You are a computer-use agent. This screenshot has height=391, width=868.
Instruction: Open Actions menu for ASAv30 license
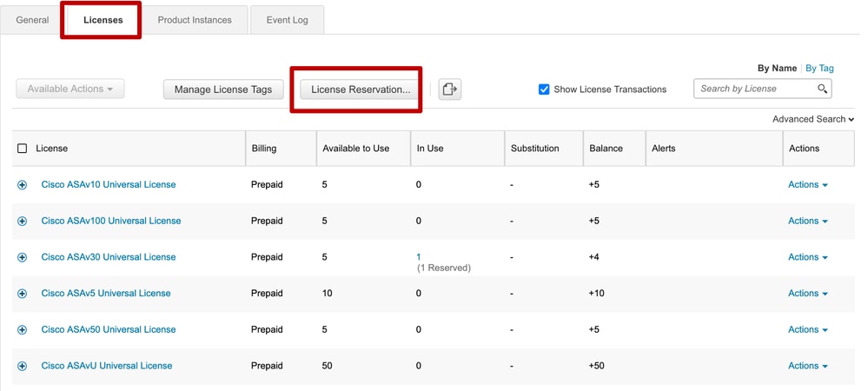tap(808, 257)
